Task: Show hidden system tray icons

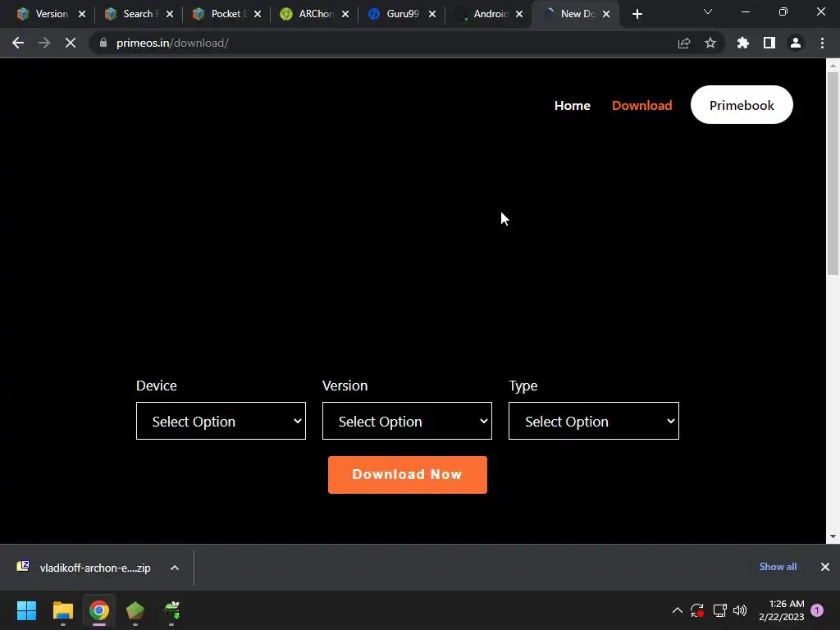Action: (x=677, y=610)
